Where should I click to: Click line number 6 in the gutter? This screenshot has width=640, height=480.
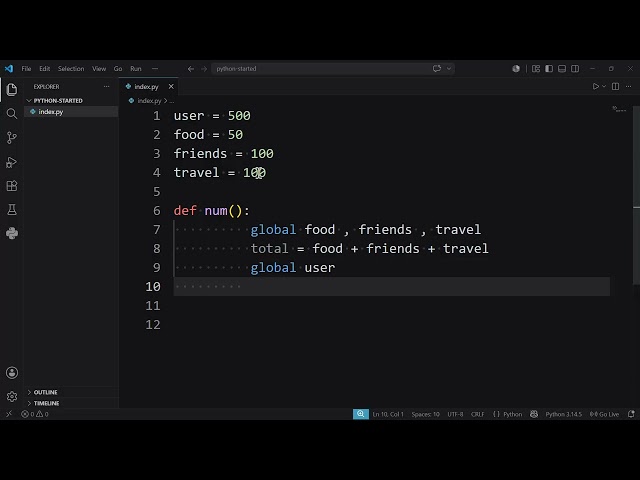tap(157, 211)
